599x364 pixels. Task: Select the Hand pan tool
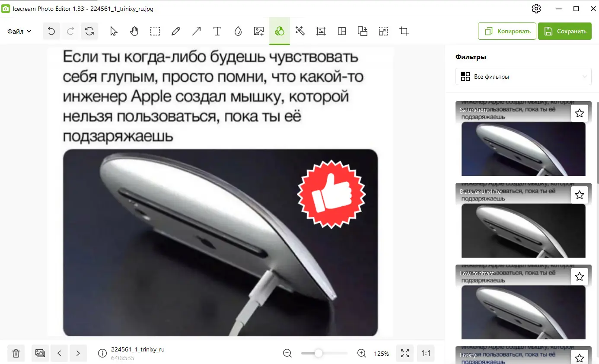pos(134,31)
